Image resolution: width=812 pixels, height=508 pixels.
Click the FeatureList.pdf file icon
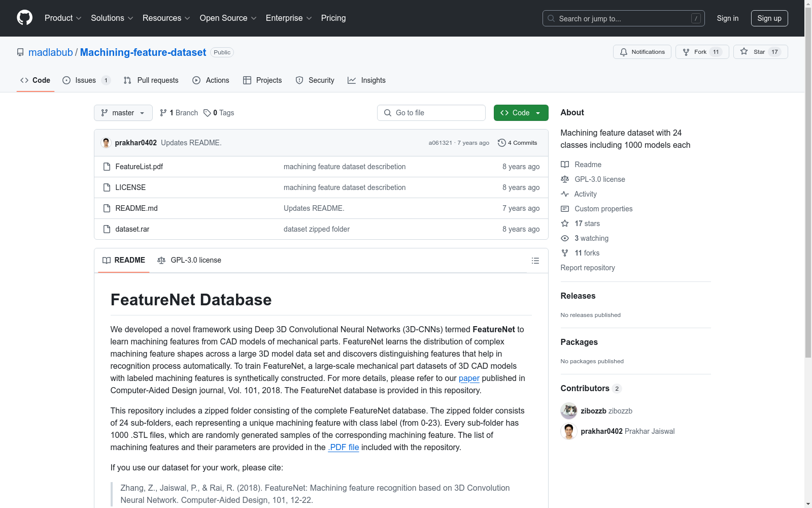pos(107,167)
